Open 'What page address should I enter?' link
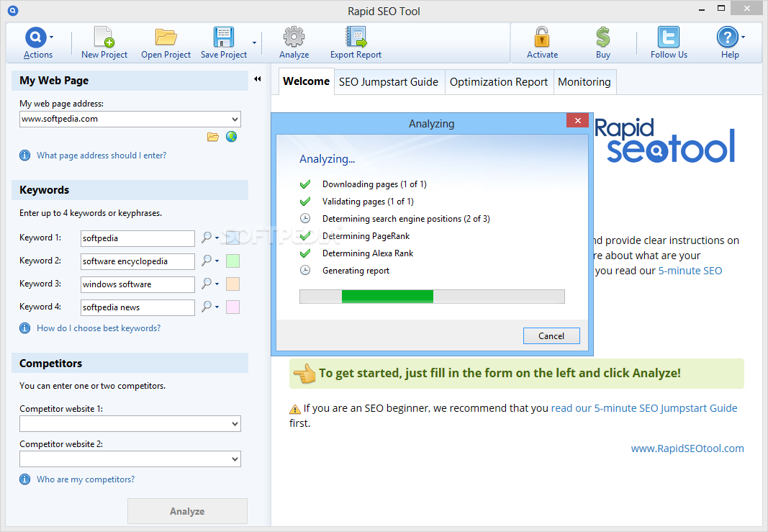The height and width of the screenshot is (532, 768). pyautogui.click(x=101, y=155)
